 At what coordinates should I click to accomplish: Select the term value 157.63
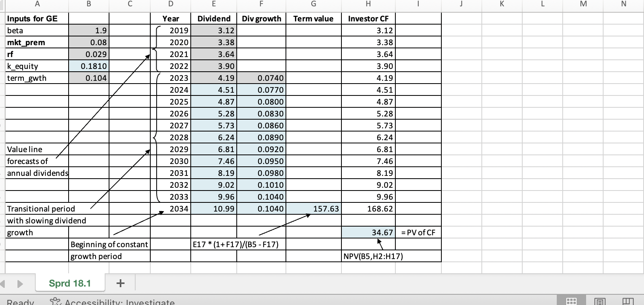(x=314, y=209)
